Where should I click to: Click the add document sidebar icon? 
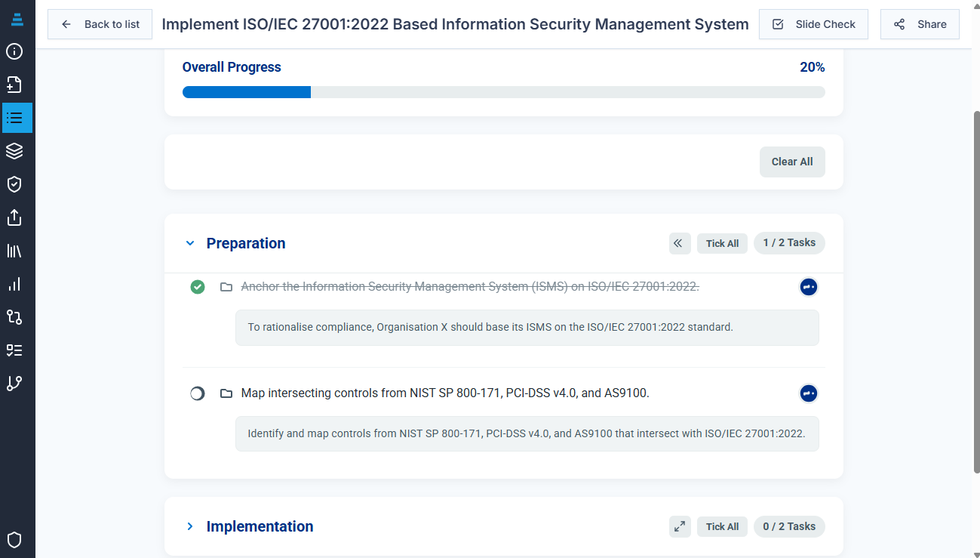pyautogui.click(x=14, y=85)
